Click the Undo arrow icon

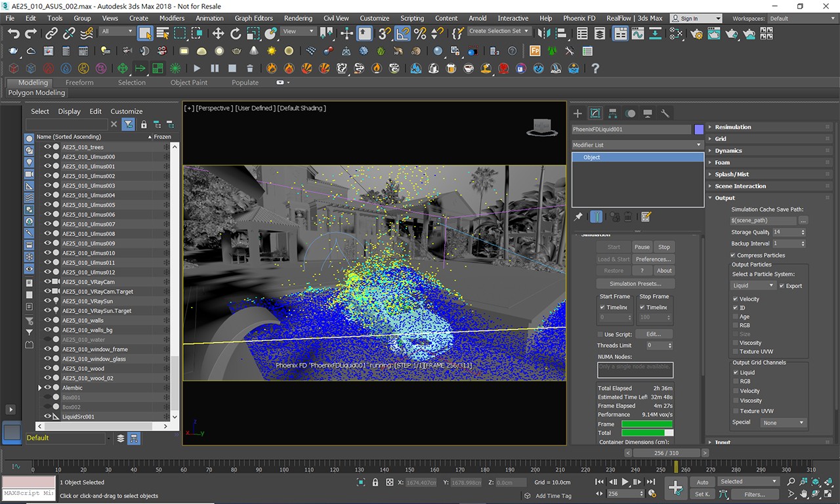coord(14,33)
